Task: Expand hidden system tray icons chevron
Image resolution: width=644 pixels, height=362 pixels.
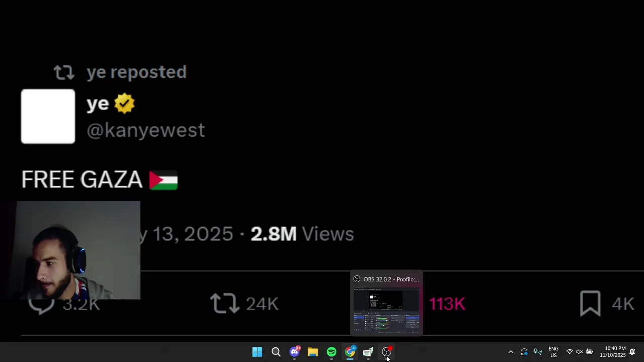Action: [x=511, y=352]
